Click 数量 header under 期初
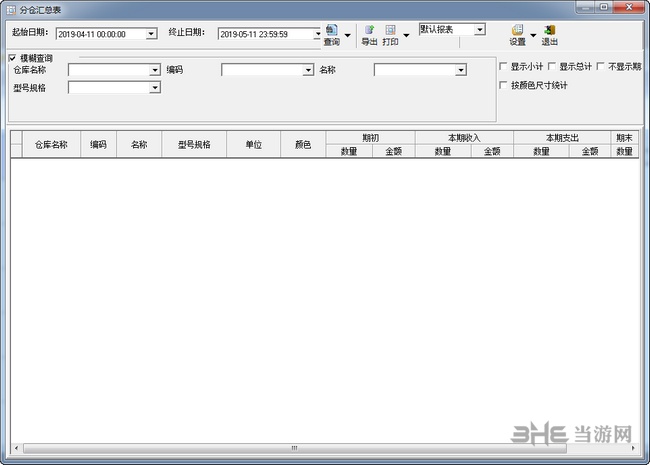Viewport: 650px width, 465px height. click(x=349, y=151)
